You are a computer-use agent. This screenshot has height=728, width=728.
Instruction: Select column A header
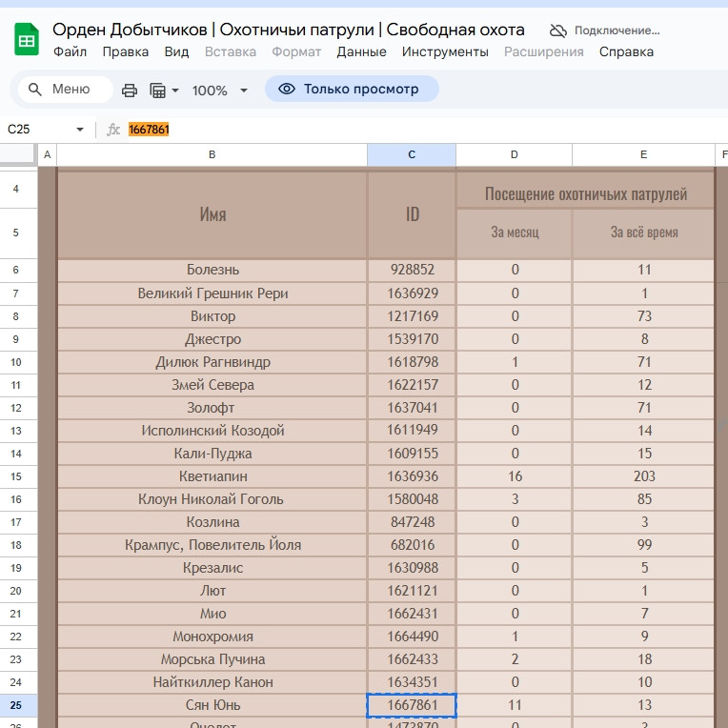[47, 154]
